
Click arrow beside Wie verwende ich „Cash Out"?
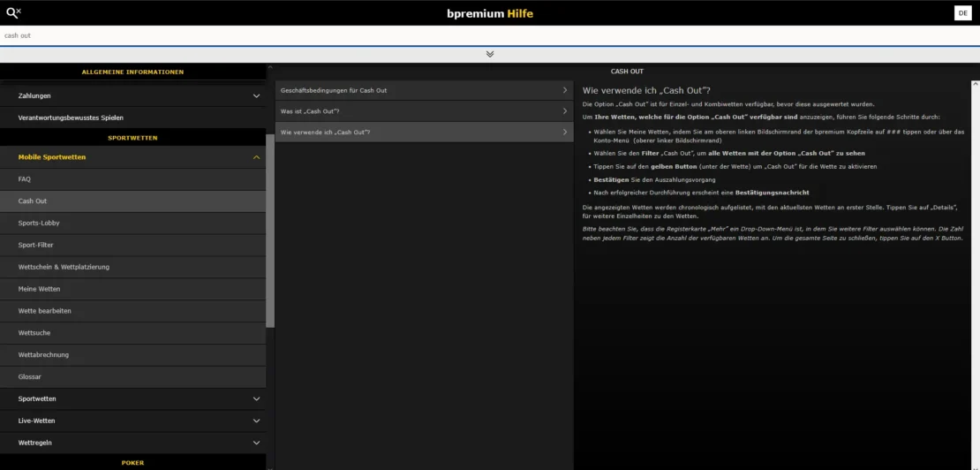click(x=565, y=132)
